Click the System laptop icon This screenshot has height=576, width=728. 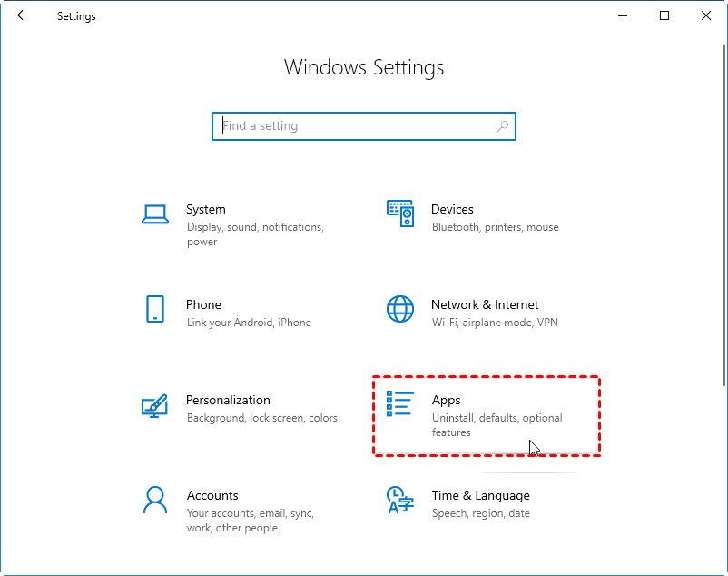coord(155,214)
